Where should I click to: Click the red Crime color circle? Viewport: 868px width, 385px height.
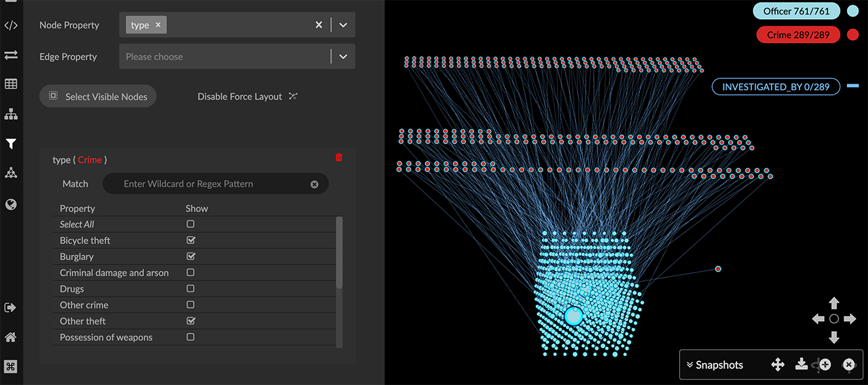tap(853, 35)
